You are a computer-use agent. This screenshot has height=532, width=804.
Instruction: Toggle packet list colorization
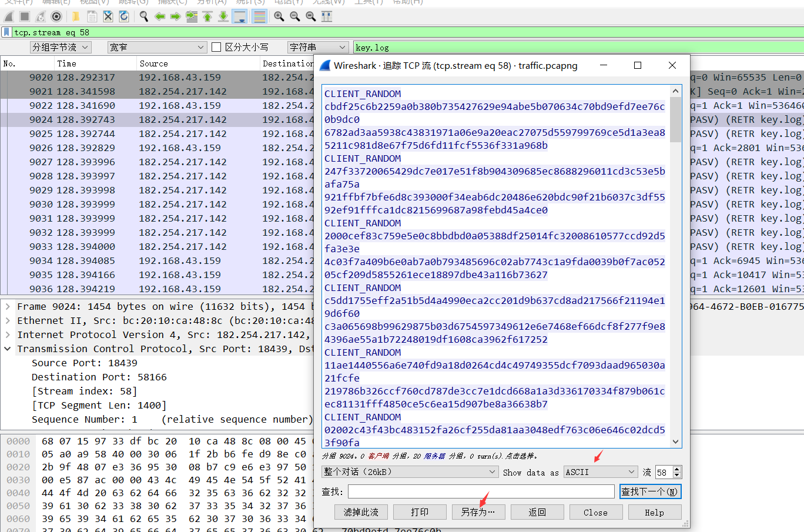[259, 16]
